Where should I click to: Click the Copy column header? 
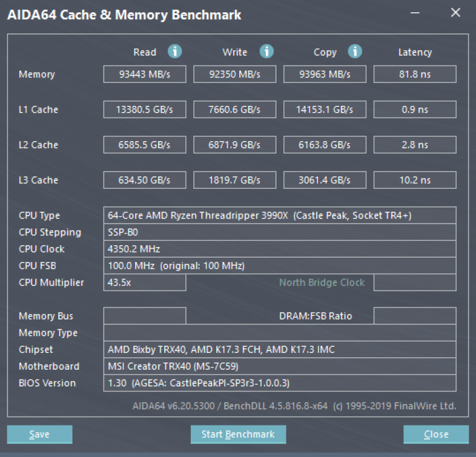[325, 53]
